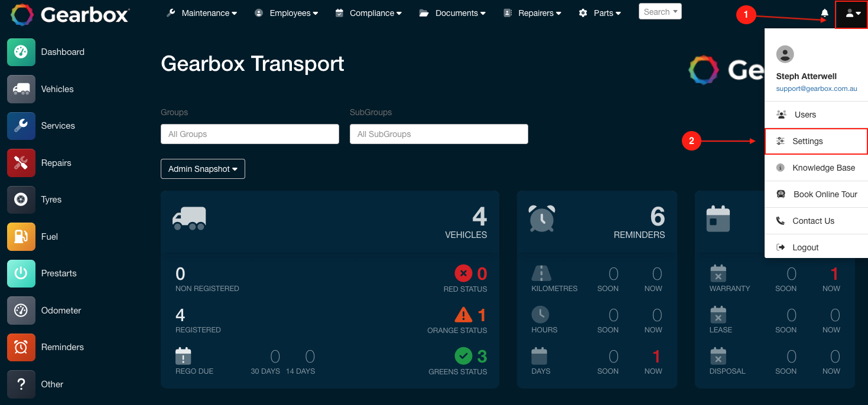Click the Kilometres road icon

click(541, 273)
